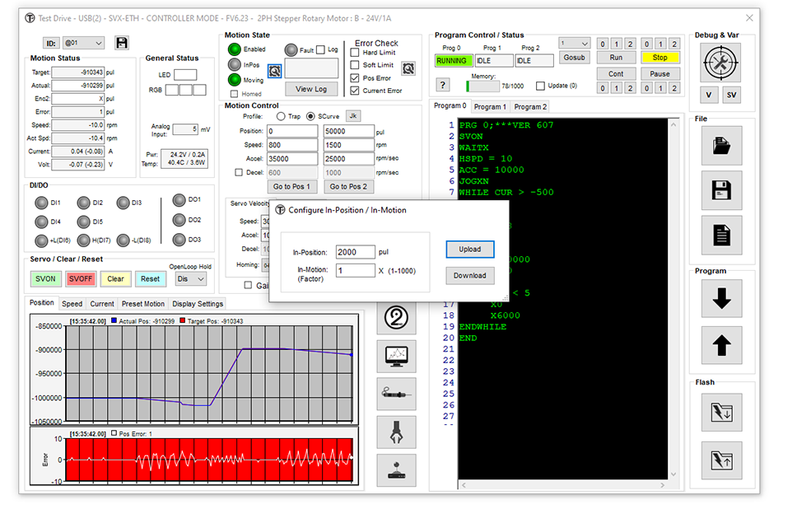Screen dimensions: 797x532
Task: Click the Flash upload folder icon
Action: pyautogui.click(x=721, y=461)
